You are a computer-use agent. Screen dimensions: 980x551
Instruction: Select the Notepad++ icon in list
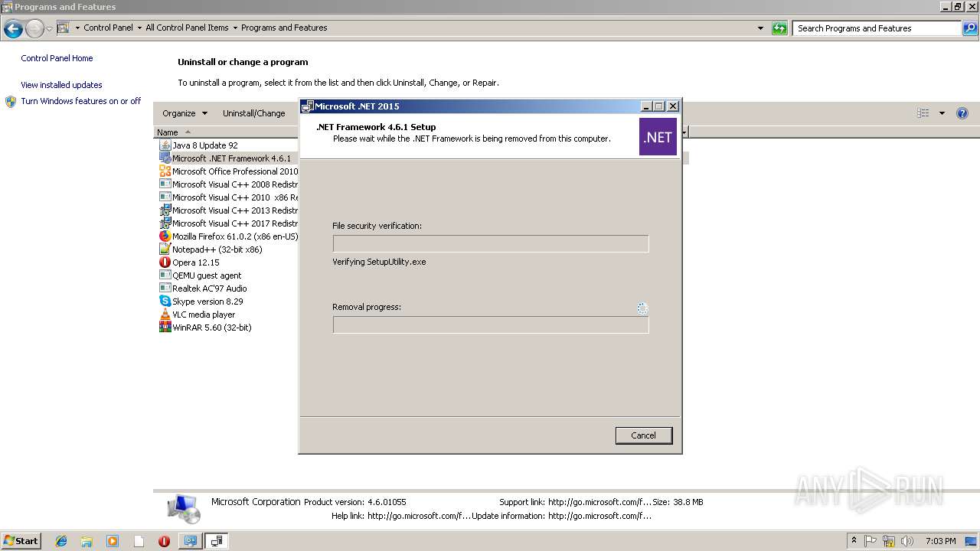[165, 249]
